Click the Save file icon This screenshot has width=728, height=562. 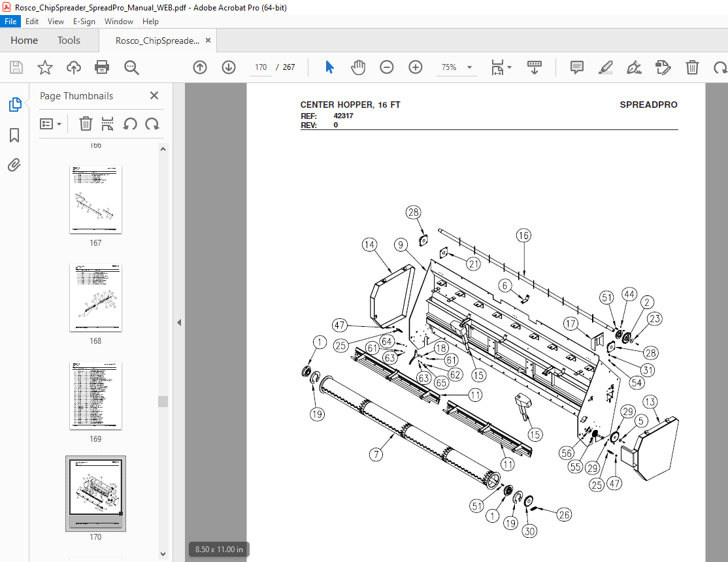(x=16, y=67)
